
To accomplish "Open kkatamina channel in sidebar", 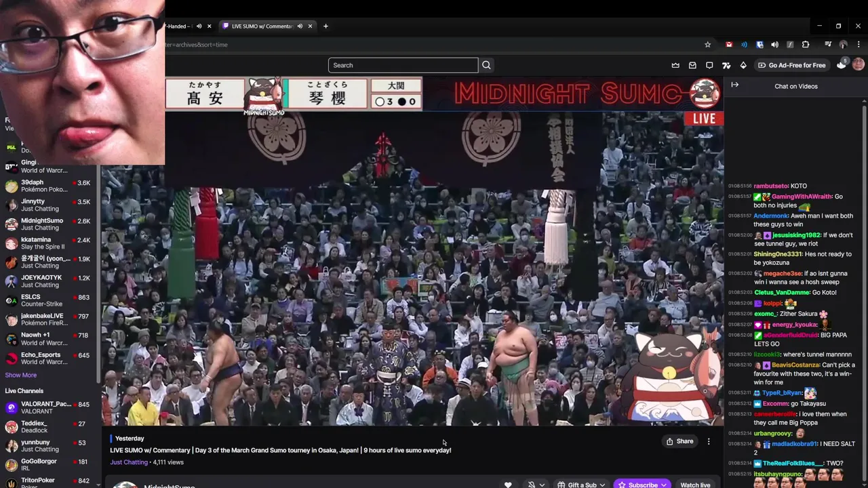I will point(49,243).
